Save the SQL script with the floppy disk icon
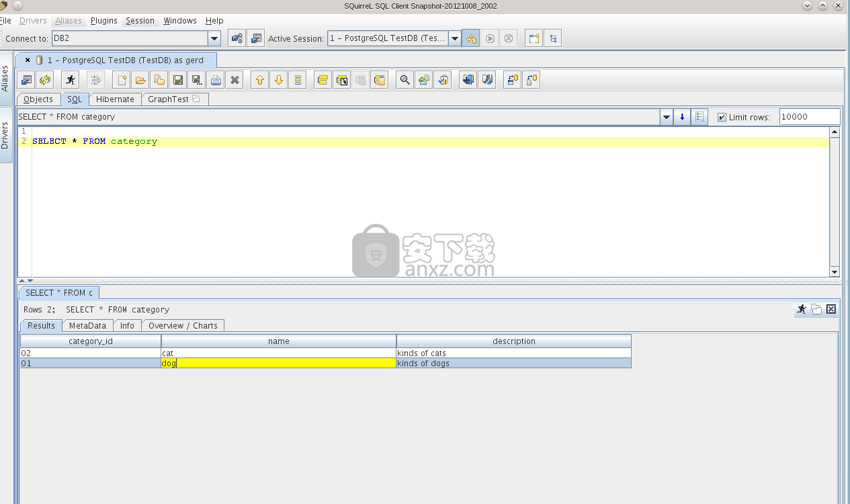Screen dimensions: 850x504 click(x=178, y=80)
